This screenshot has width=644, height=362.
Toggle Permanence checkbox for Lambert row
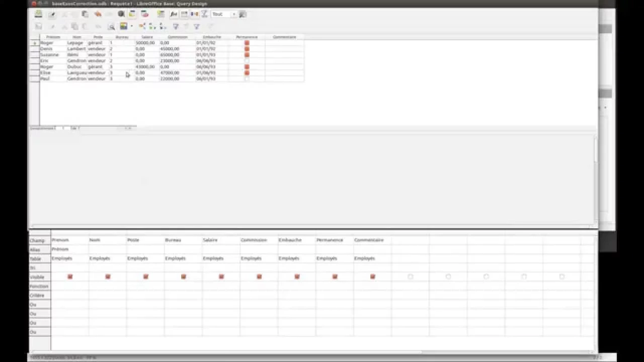[247, 49]
